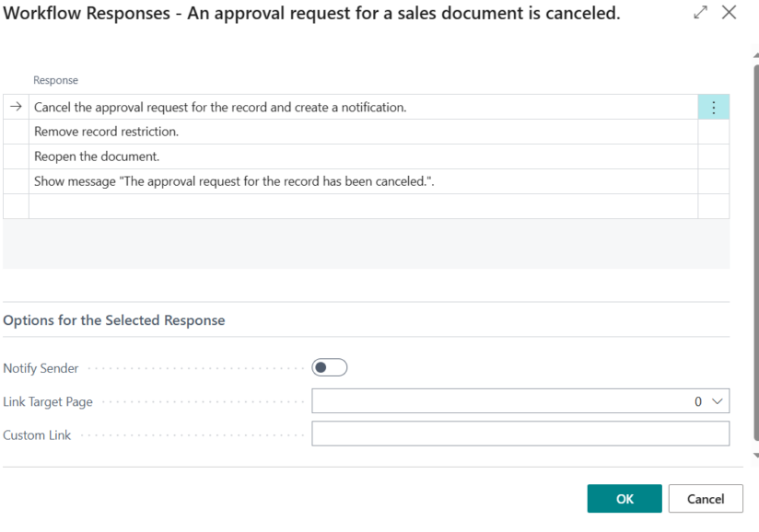
Task: Click the Custom Link field label
Action: click(x=37, y=434)
